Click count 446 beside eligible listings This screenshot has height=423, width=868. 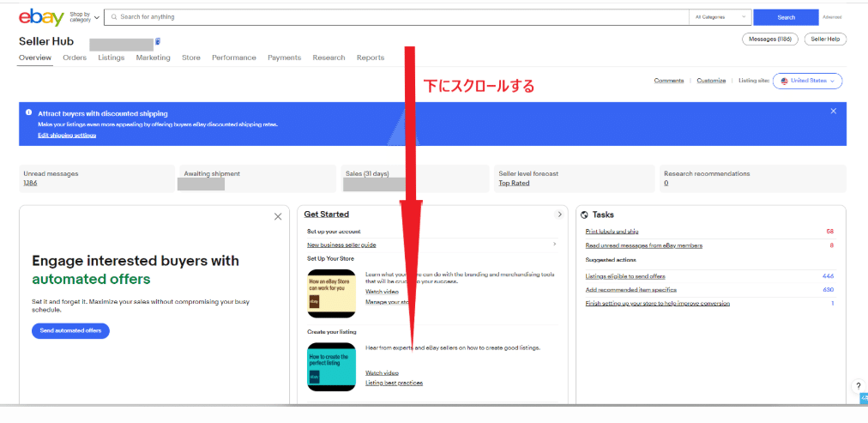829,275
